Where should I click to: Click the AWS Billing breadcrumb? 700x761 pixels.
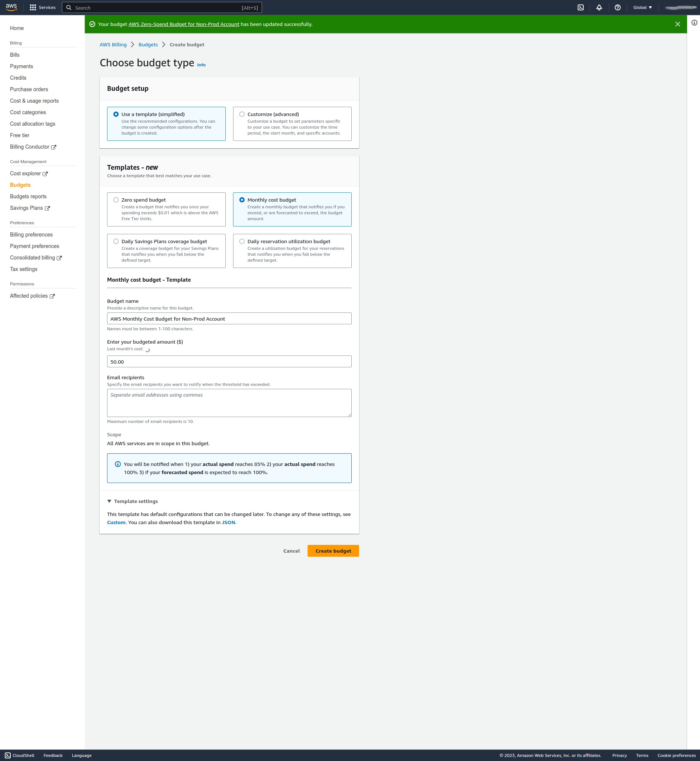pos(113,45)
